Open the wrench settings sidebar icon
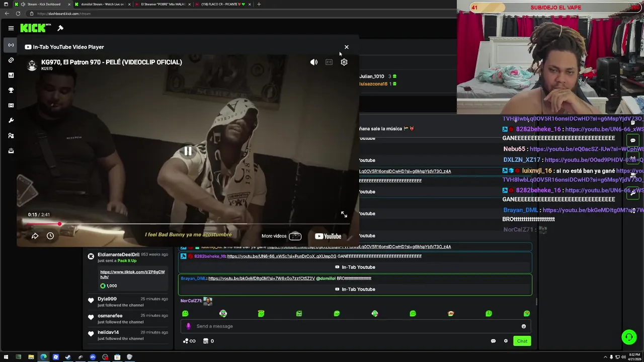 pos(11,120)
